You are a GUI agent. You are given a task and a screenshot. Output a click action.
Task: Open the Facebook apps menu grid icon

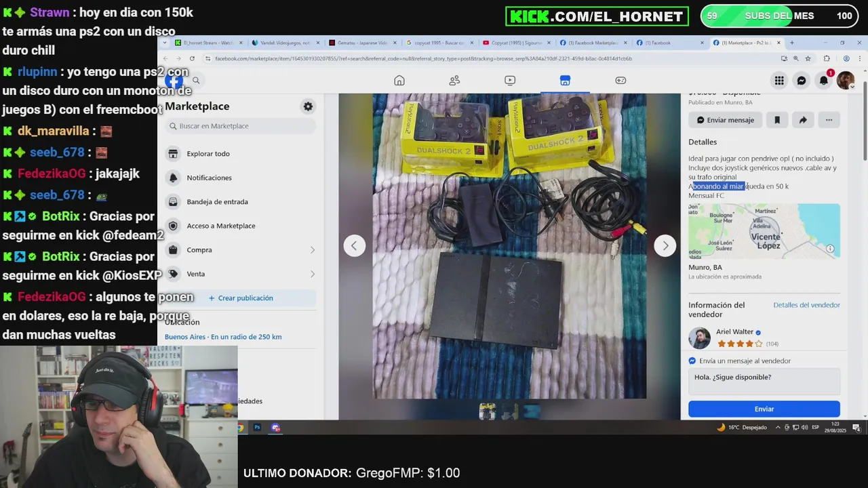[x=779, y=81]
